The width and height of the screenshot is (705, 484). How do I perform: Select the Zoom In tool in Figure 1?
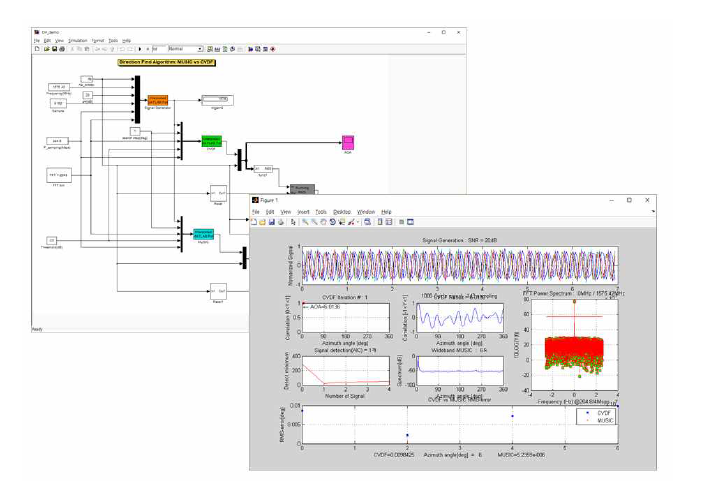click(305, 222)
